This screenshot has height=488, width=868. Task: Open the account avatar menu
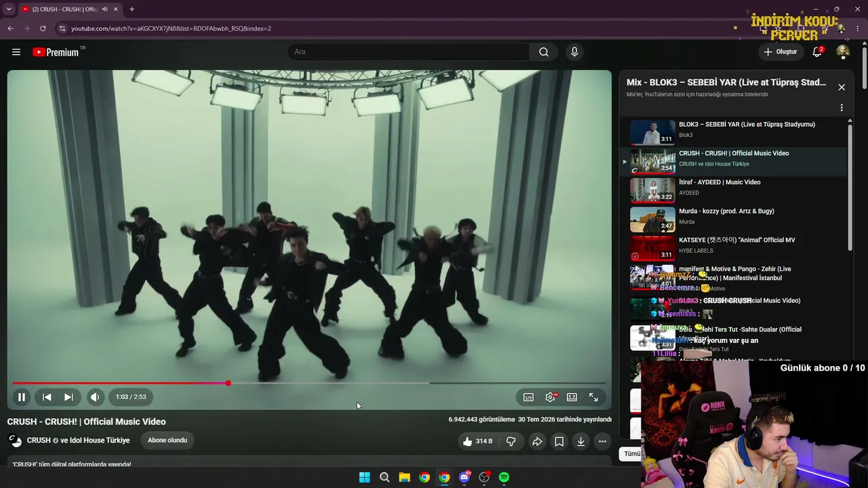(843, 52)
